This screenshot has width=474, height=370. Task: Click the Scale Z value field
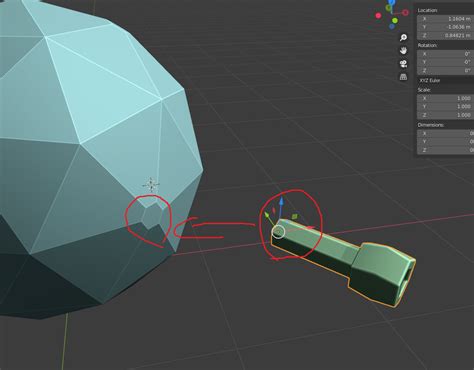pos(445,115)
